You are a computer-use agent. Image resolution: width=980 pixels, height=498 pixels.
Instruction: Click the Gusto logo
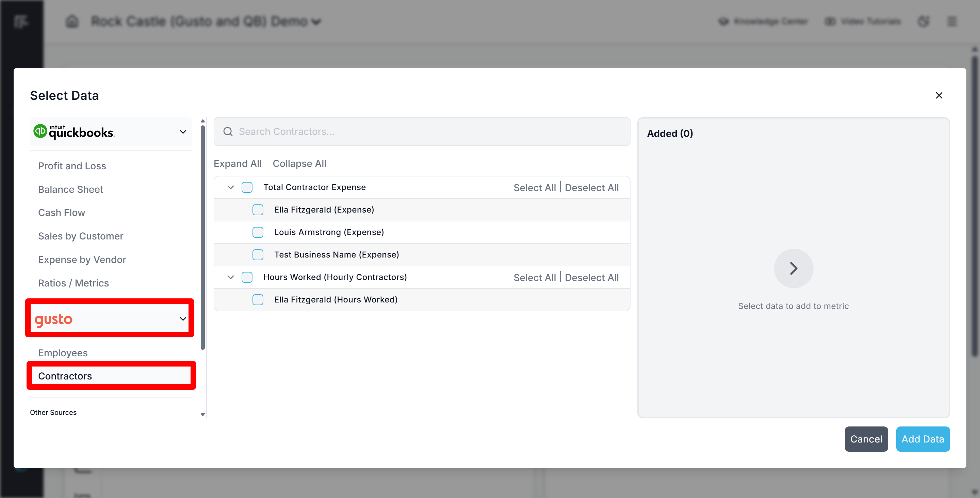click(x=54, y=319)
